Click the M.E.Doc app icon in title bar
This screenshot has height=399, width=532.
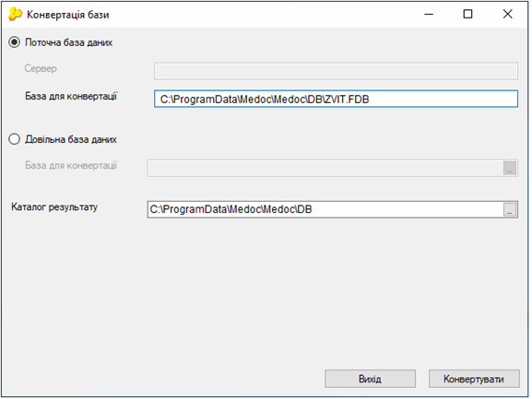pyautogui.click(x=15, y=14)
